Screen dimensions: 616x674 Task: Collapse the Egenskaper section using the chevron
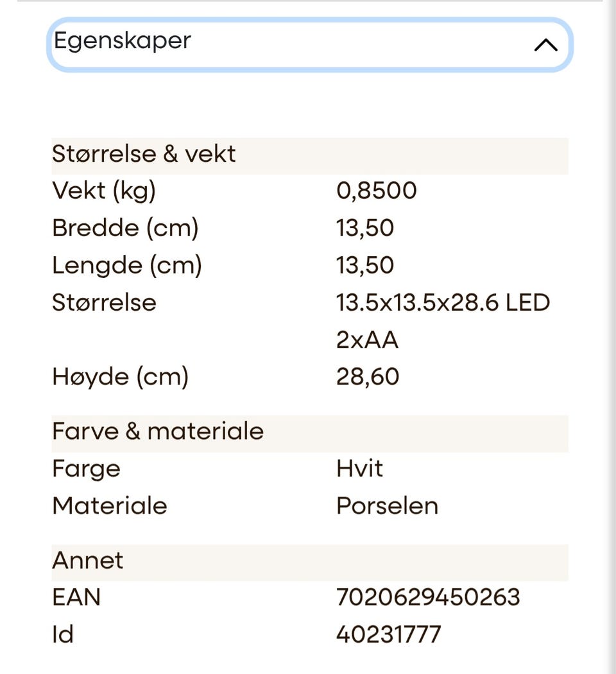(545, 45)
